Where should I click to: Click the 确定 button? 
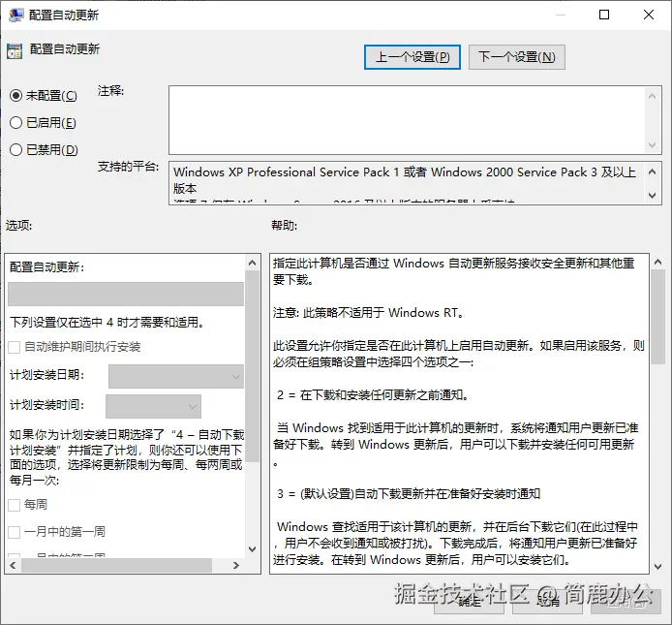click(x=469, y=602)
